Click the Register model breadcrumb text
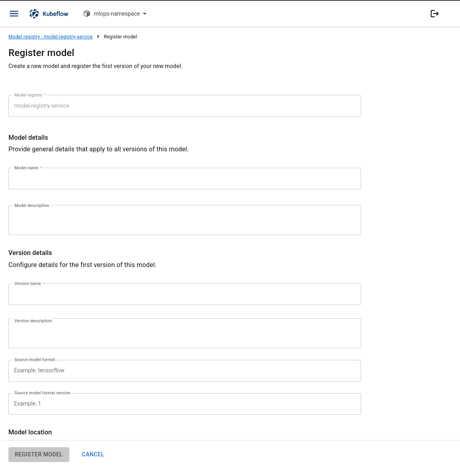Screen dimensions: 460x476 pos(120,37)
